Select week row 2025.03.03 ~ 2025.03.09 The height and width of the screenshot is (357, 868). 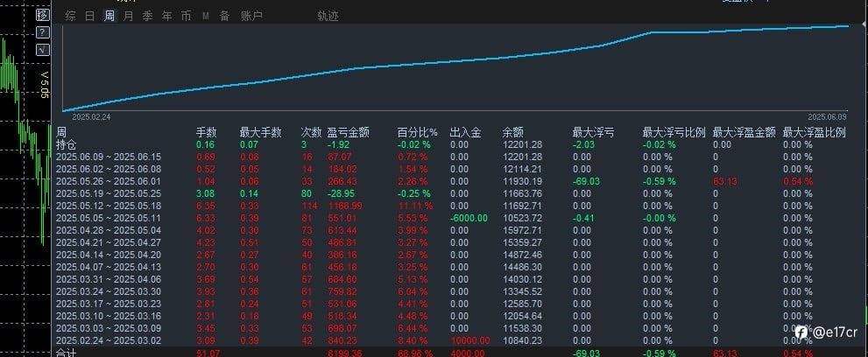point(109,328)
